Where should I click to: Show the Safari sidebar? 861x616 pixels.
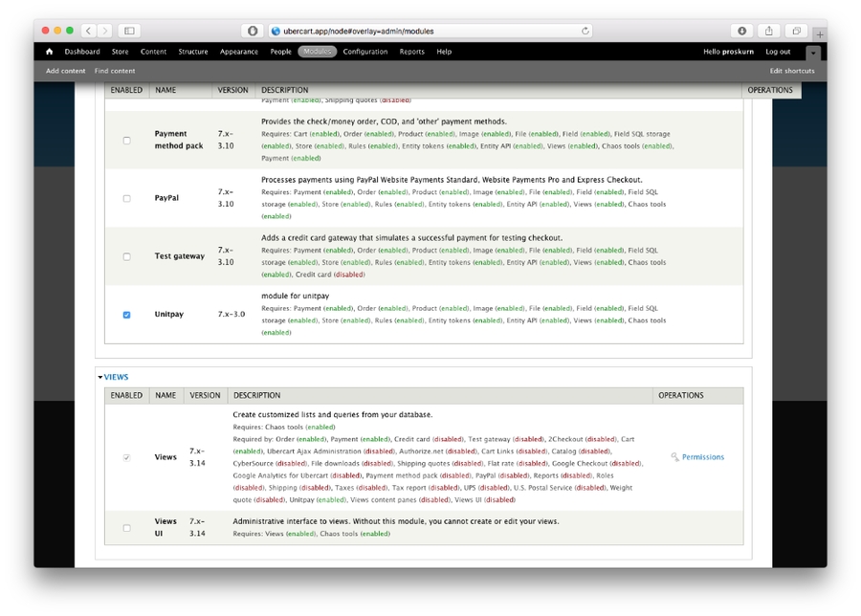(129, 31)
